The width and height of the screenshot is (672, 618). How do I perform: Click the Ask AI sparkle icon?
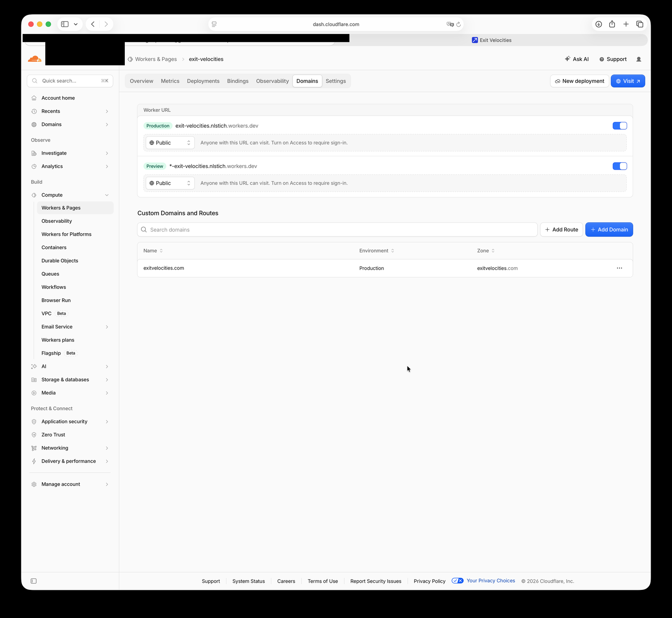[x=567, y=59]
